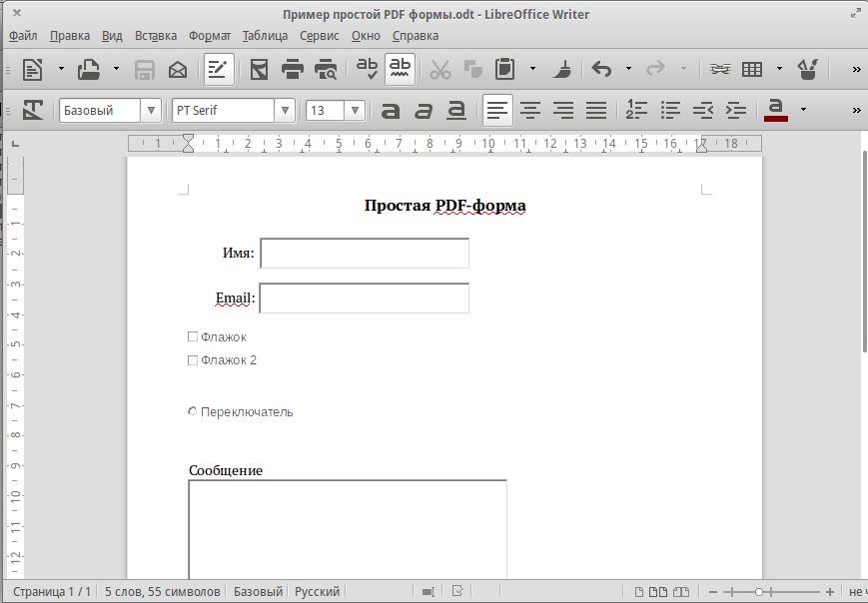Click the Русский language indicator in status bar
The image size is (868, 603).
317,591
